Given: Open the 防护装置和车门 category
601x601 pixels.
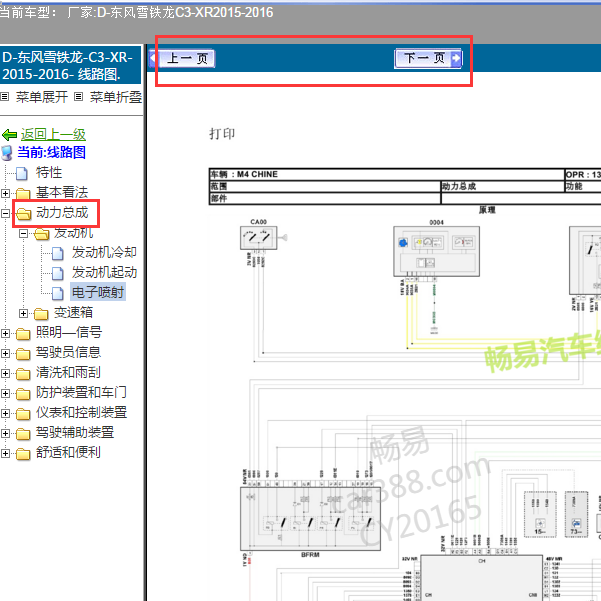Looking at the screenshot, I should point(81,392).
